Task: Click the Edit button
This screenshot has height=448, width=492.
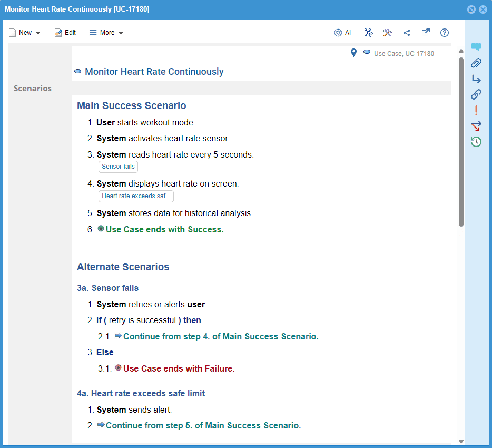Action: tap(65, 33)
